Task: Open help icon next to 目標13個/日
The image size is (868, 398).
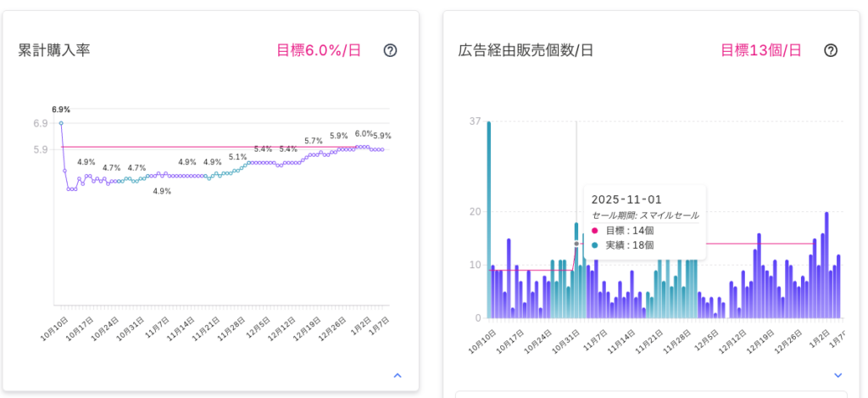Action: [x=831, y=50]
